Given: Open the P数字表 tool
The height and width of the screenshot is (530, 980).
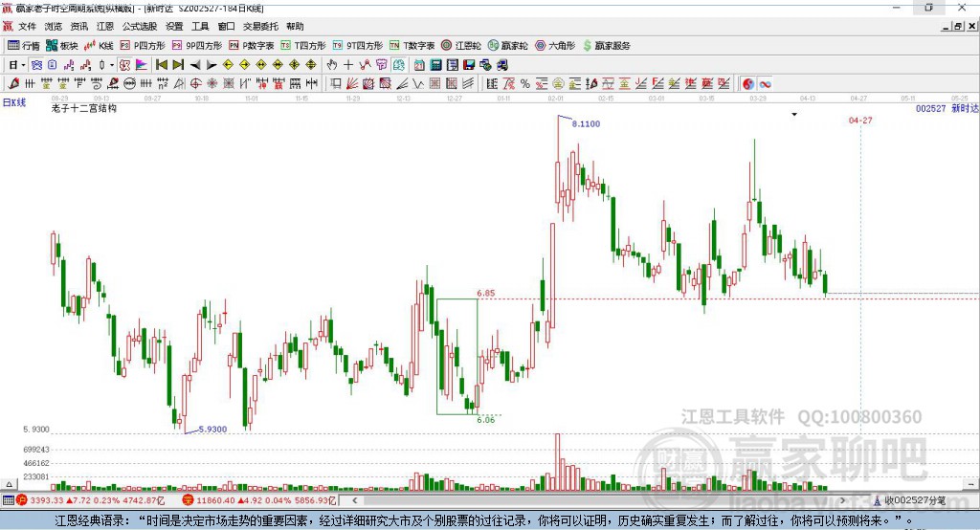Looking at the screenshot, I should [x=252, y=46].
